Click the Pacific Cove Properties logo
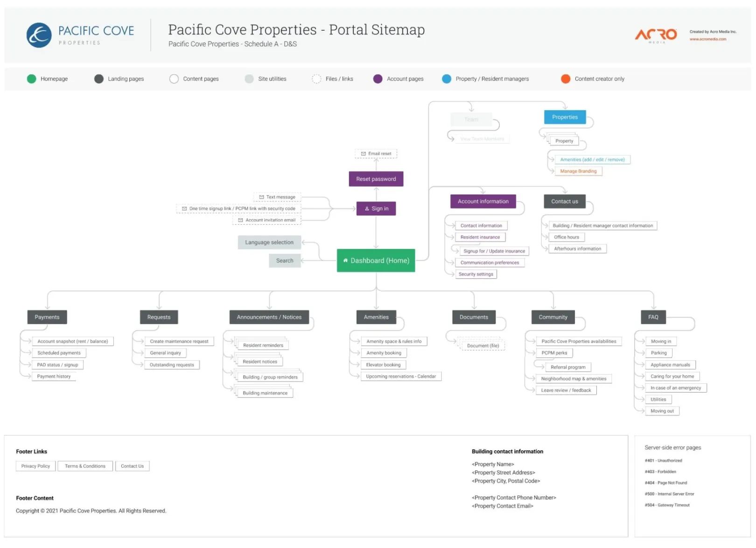This screenshot has height=548, width=756. [39, 35]
